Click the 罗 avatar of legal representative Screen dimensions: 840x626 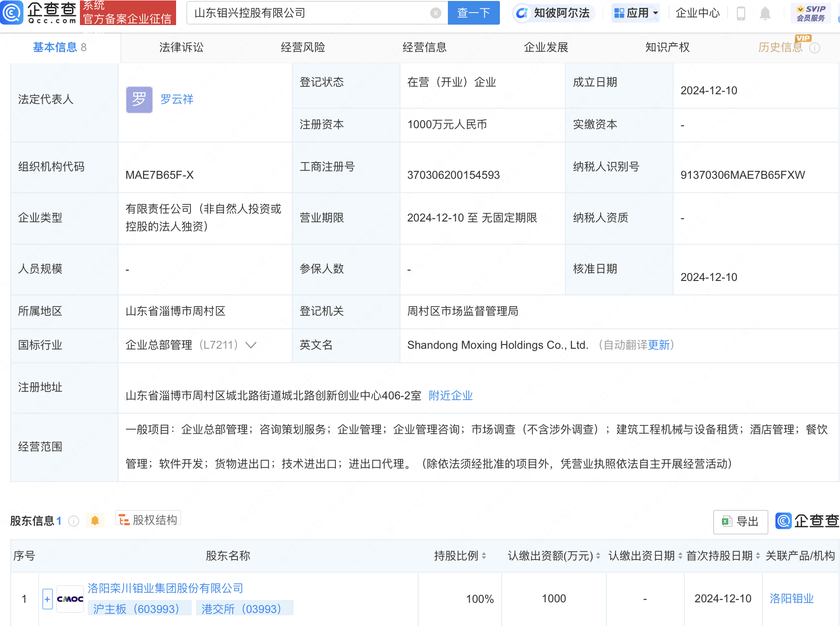coord(139,99)
